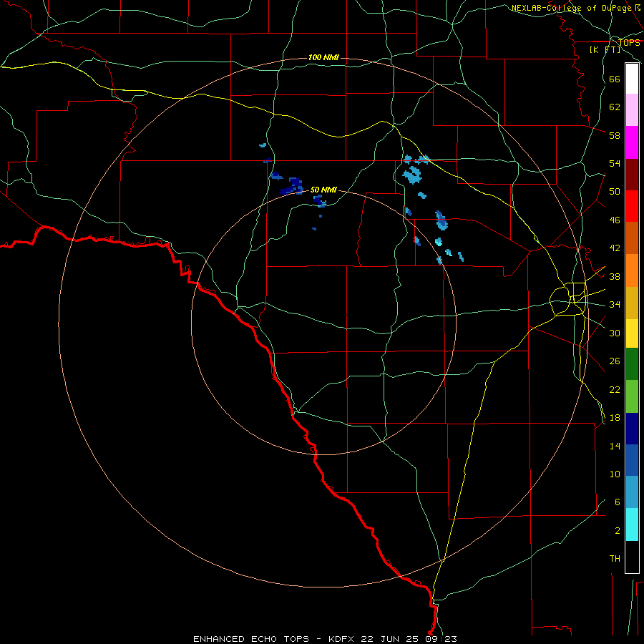This screenshot has height=644, width=644.
Task: Click the legend value 10
Action: click(615, 474)
